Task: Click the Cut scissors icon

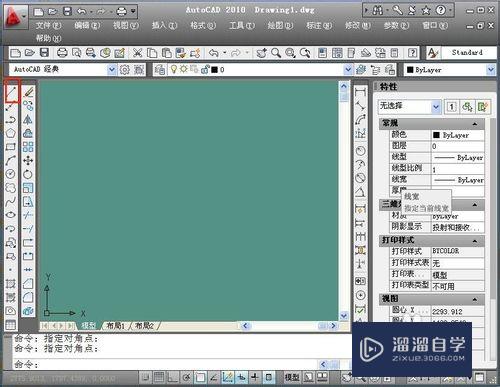Action: tap(137, 53)
